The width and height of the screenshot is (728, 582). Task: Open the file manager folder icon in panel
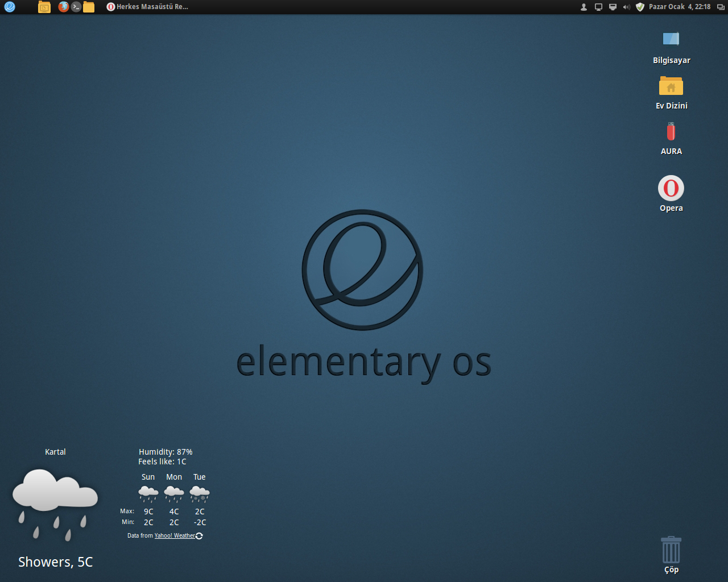point(89,7)
